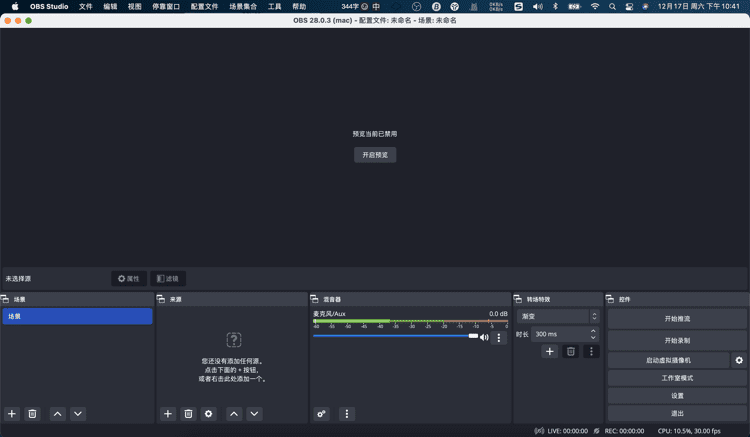This screenshot has width=750, height=437.
Task: Pop out the Controls dock icon
Action: tap(610, 299)
